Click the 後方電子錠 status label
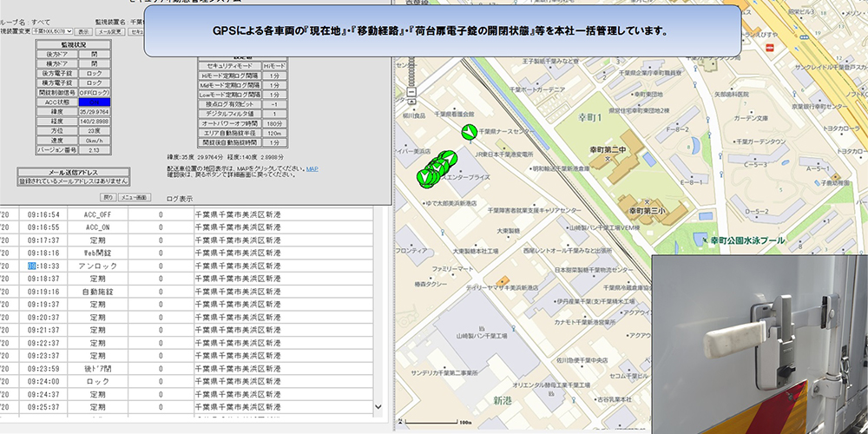 (57, 73)
